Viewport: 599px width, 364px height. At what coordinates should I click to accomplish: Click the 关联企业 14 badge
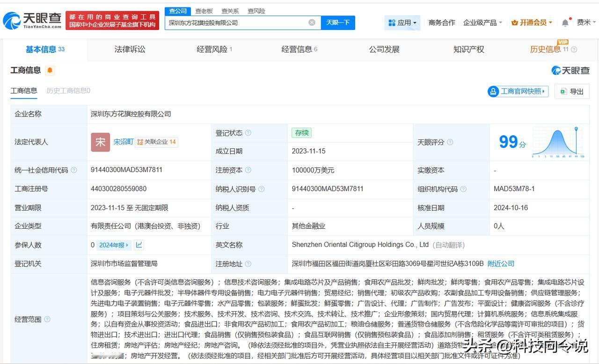coord(156,142)
